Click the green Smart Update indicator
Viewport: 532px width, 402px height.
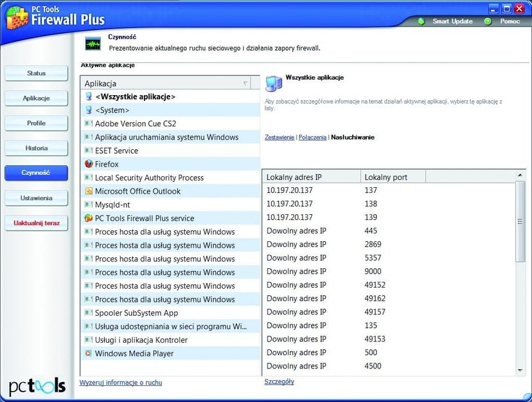tap(421, 21)
